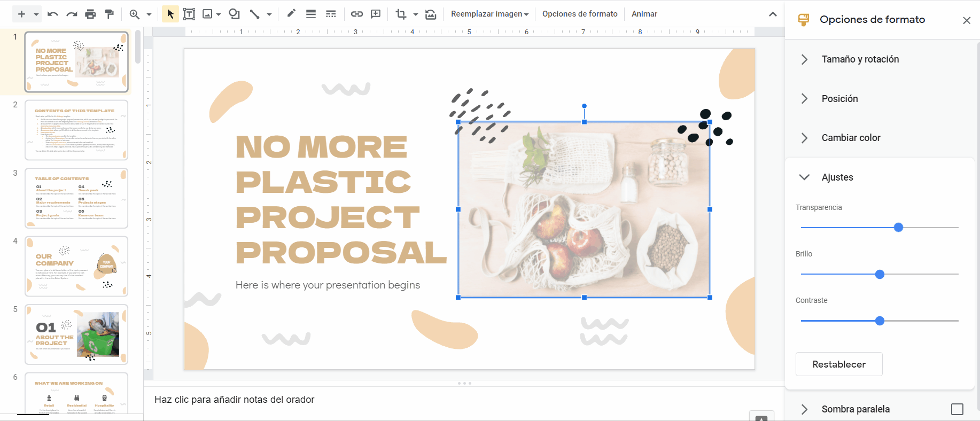Reset the image

pyautogui.click(x=431, y=14)
